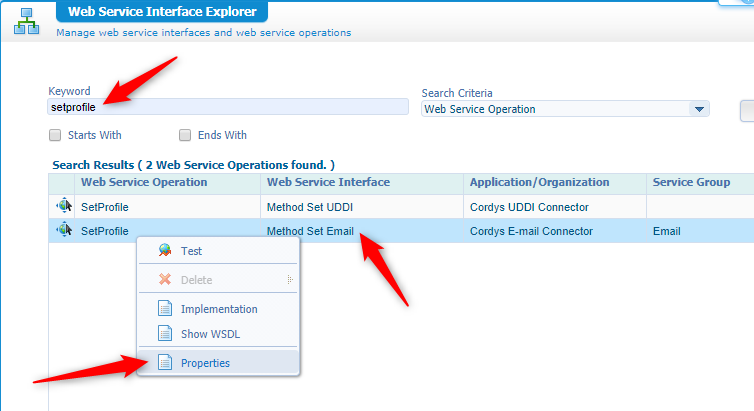754x411 pixels.
Task: Click the Web Service Operation combo box field
Action: point(555,109)
